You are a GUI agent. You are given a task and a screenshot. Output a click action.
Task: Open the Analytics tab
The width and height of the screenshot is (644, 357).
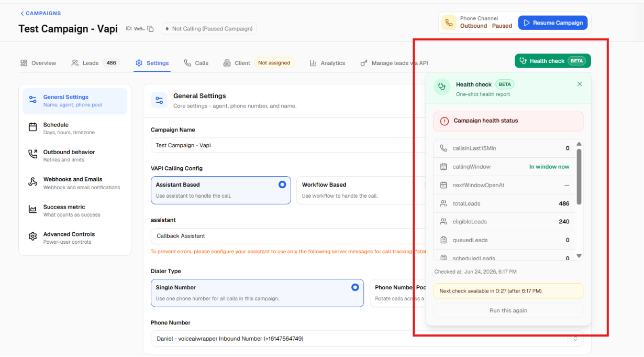point(327,63)
